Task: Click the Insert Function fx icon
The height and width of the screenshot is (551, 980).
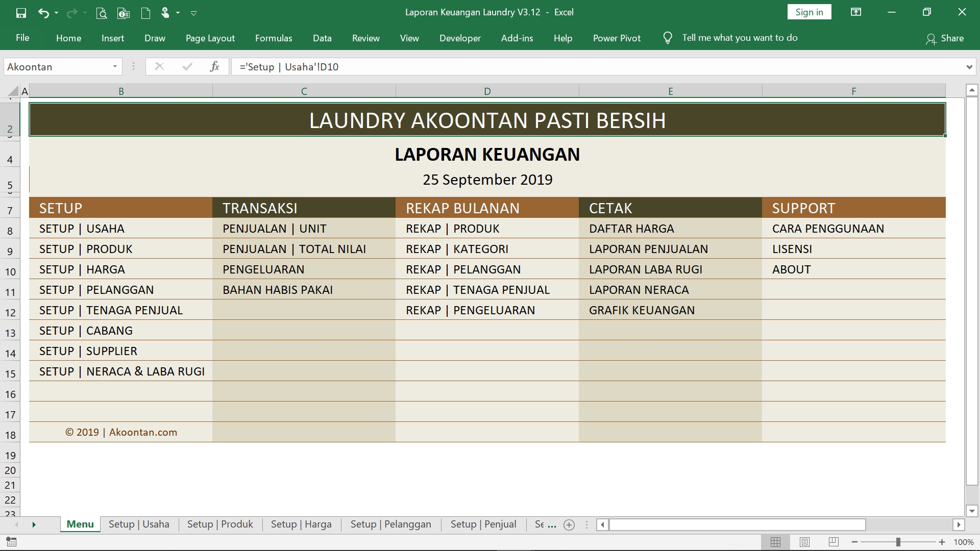Action: point(214,67)
